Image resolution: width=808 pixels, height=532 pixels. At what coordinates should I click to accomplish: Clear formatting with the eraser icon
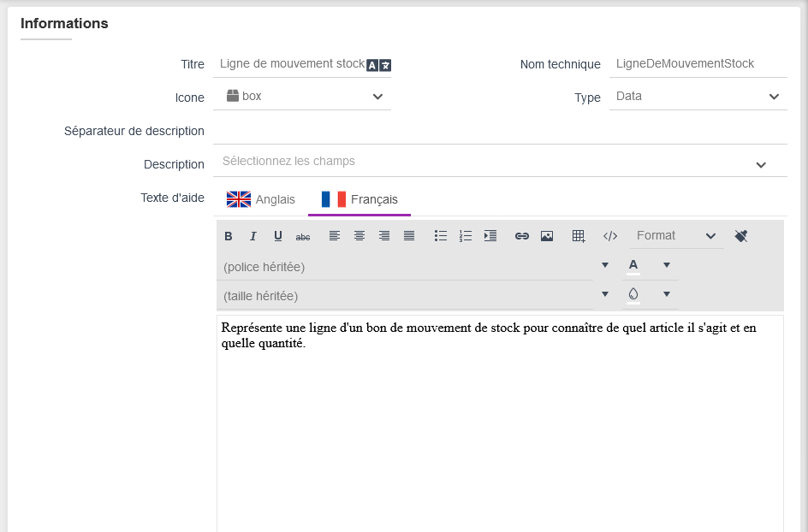click(741, 236)
